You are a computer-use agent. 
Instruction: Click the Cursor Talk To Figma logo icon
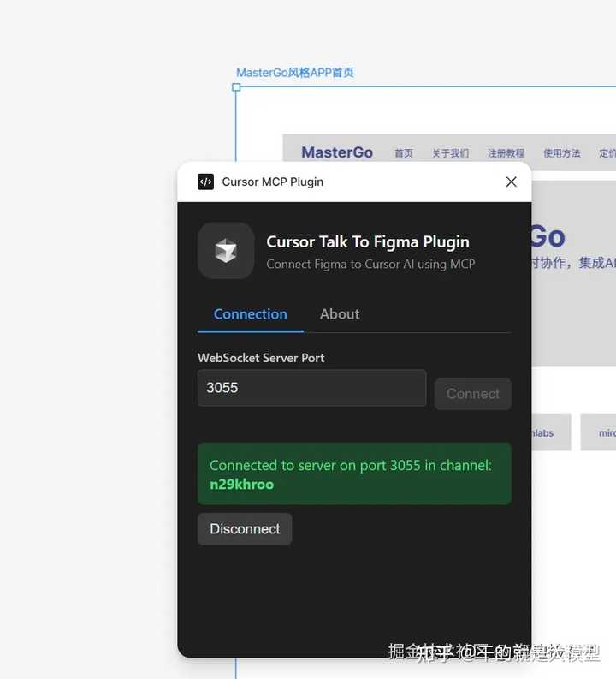click(226, 251)
